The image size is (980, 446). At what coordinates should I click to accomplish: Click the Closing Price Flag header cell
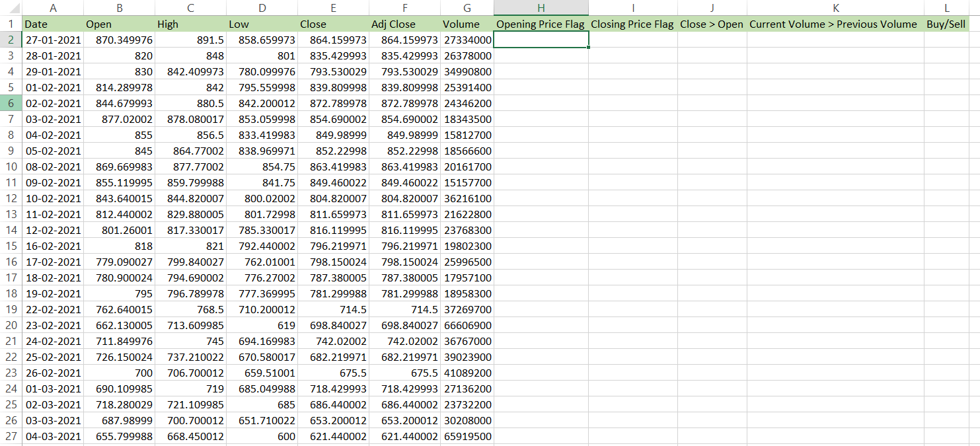pos(632,24)
